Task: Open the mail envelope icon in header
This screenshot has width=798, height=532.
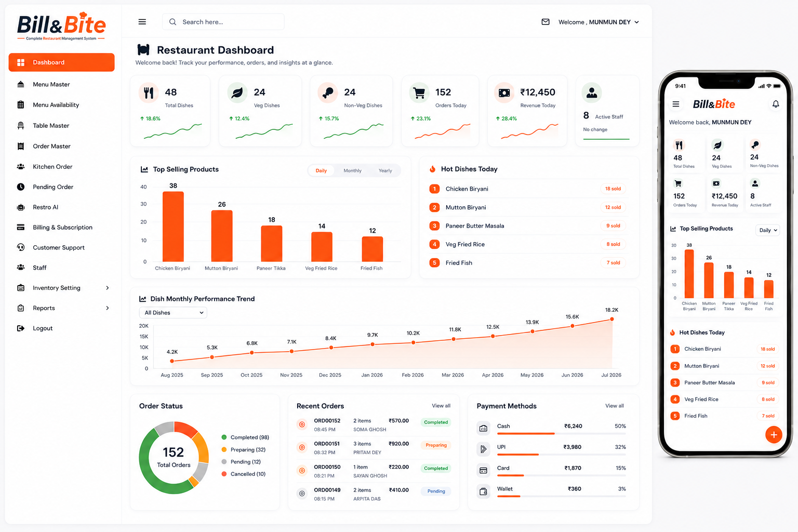Action: 546,22
